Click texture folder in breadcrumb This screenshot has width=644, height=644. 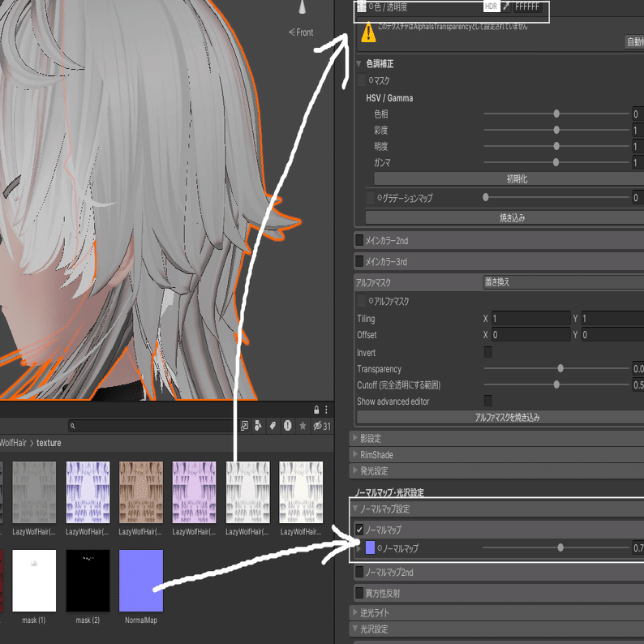coord(49,443)
